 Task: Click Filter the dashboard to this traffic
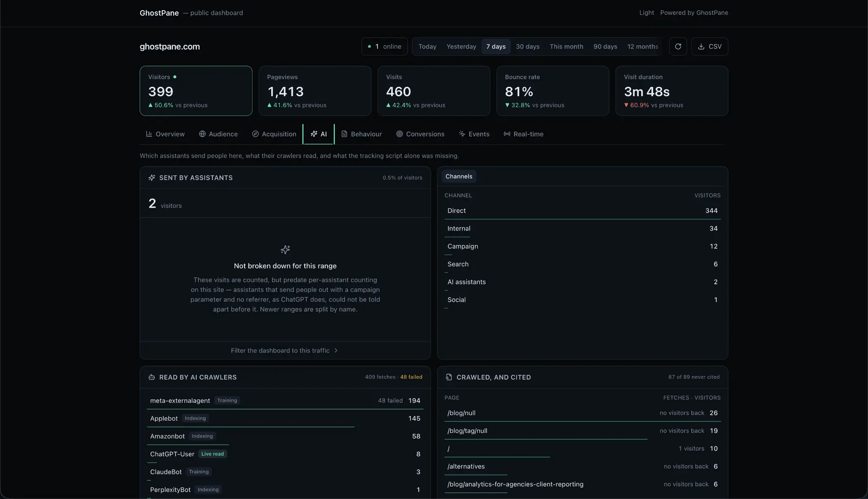285,351
